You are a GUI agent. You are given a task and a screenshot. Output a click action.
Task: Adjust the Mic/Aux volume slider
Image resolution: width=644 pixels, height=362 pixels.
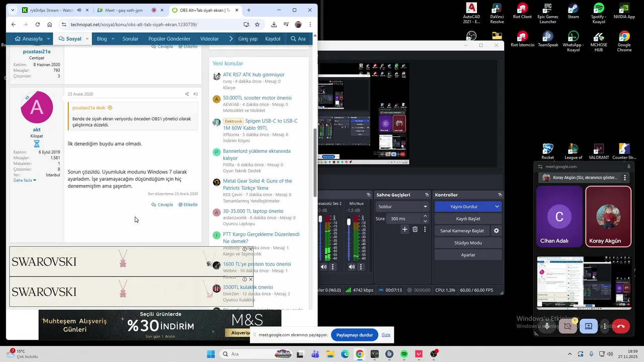[x=349, y=222]
